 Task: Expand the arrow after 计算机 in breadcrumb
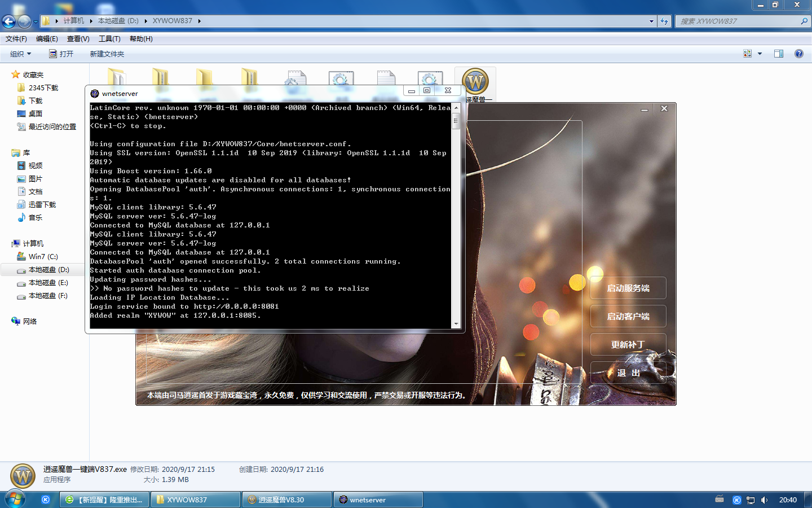click(x=91, y=21)
